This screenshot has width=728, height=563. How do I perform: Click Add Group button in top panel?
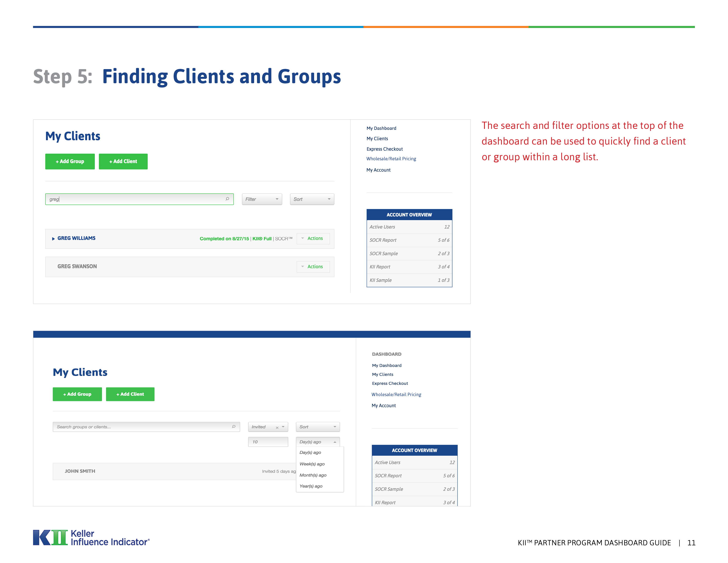pyautogui.click(x=70, y=161)
